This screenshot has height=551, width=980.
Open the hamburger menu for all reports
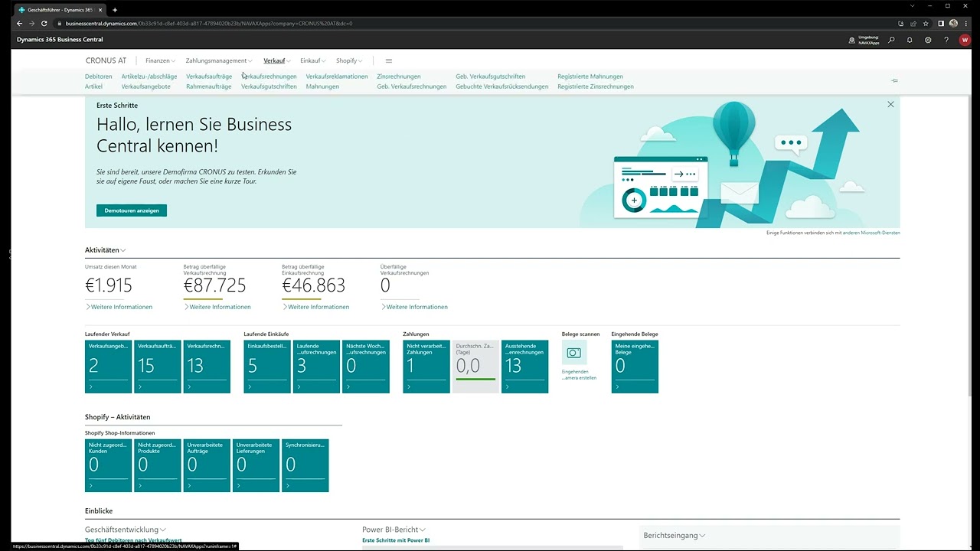coord(389,60)
